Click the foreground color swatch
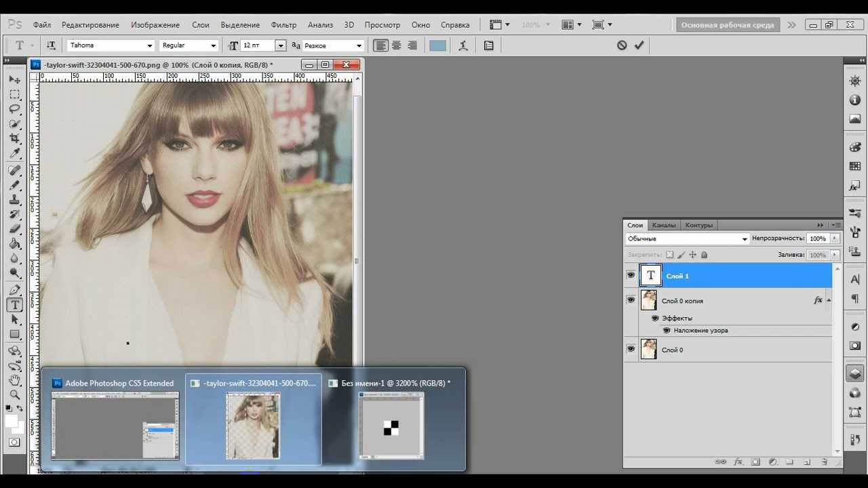 pos(12,421)
